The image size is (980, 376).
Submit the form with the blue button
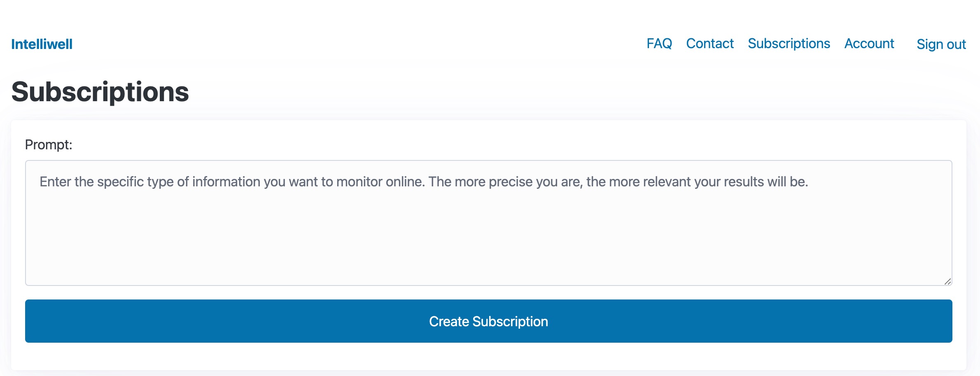488,321
